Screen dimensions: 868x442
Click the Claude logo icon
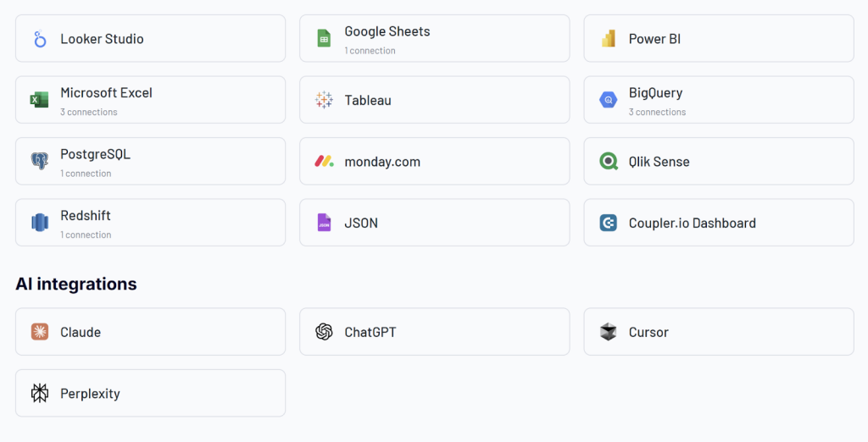[40, 332]
